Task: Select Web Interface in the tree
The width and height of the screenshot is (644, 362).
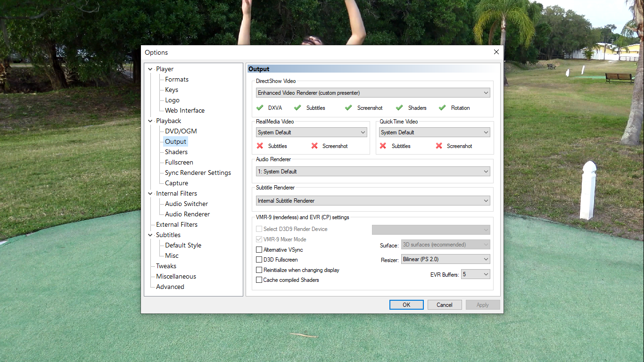Action: tap(185, 110)
